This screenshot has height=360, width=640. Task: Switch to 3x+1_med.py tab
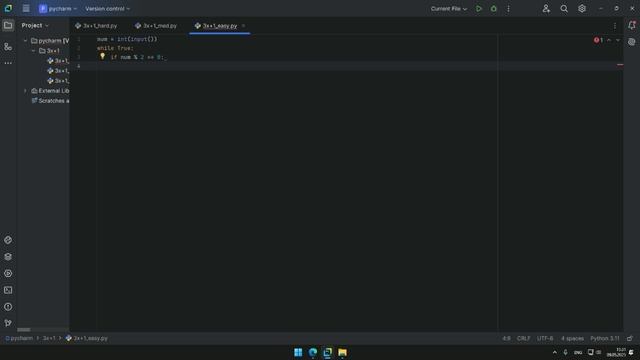(x=156, y=26)
